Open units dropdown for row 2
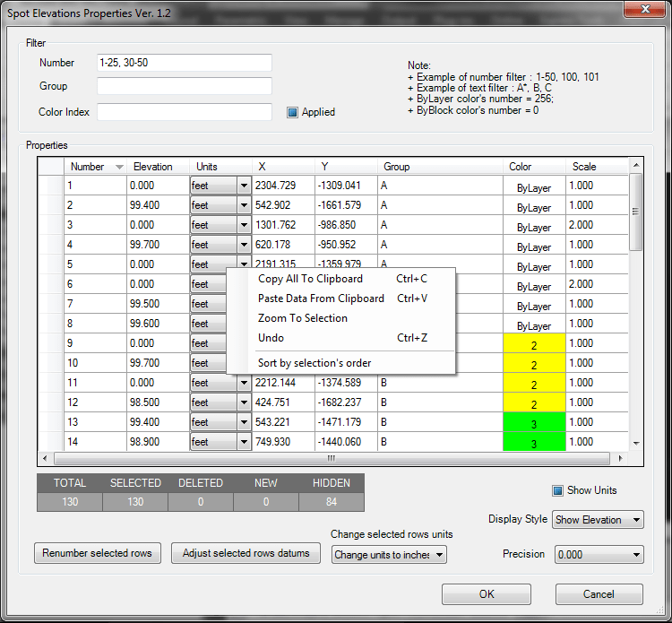This screenshot has width=672, height=623. (x=244, y=205)
